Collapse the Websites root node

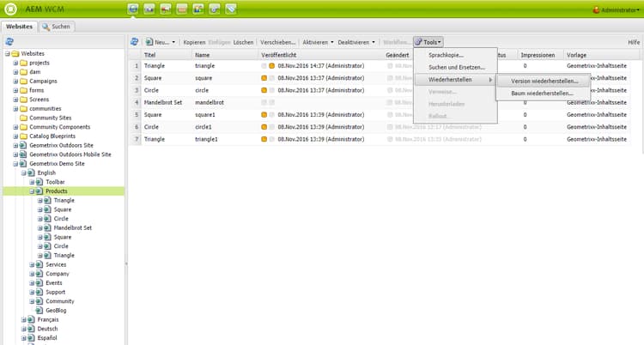[x=8, y=54]
